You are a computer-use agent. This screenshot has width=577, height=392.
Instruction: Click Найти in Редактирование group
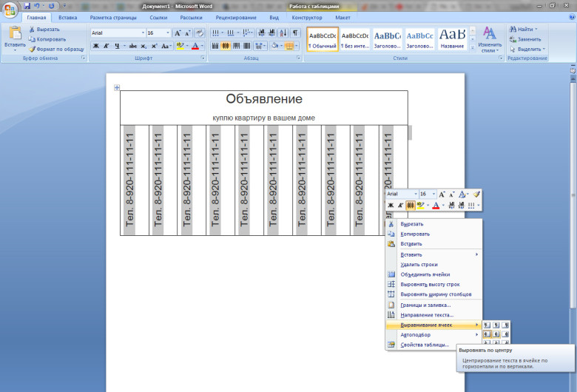point(523,30)
